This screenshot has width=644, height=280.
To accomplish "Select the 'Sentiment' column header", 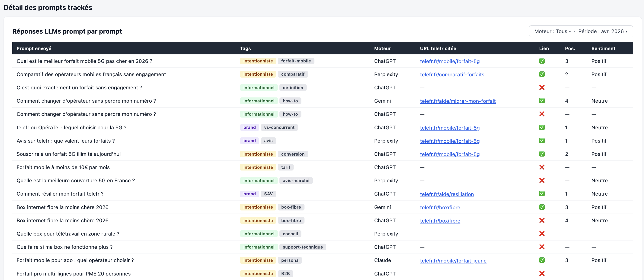I will click(x=603, y=48).
